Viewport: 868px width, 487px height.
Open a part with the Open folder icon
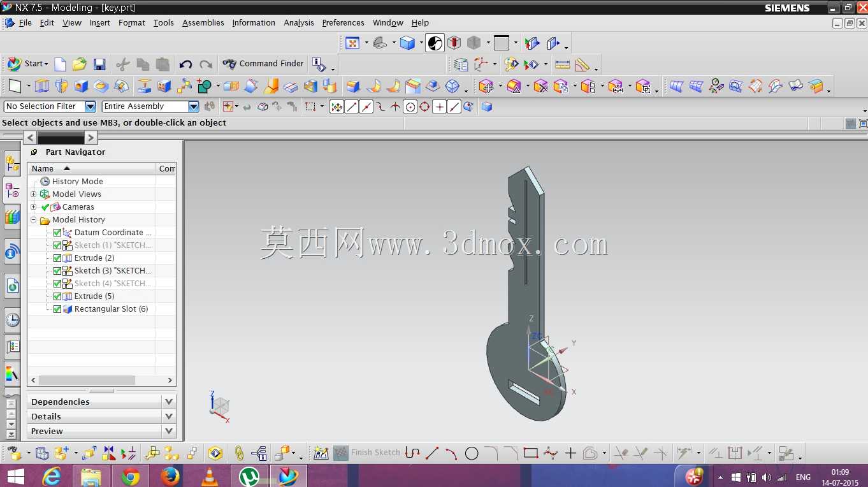80,64
